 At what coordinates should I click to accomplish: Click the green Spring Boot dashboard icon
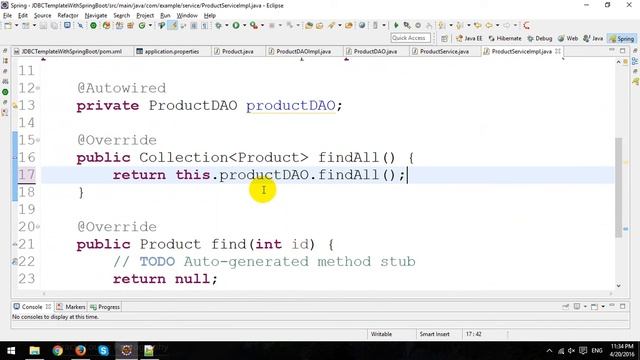click(x=93, y=25)
